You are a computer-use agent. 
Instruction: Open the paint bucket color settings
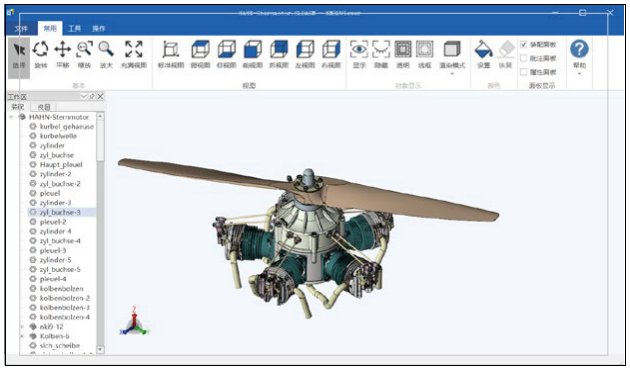[x=483, y=54]
